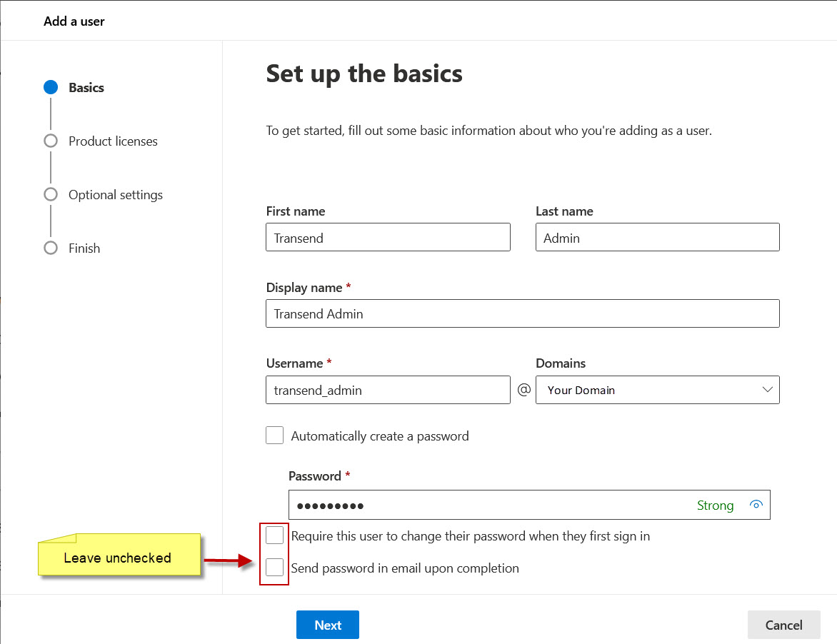Check Automatically create a password
The width and height of the screenshot is (837, 644).
tap(274, 435)
